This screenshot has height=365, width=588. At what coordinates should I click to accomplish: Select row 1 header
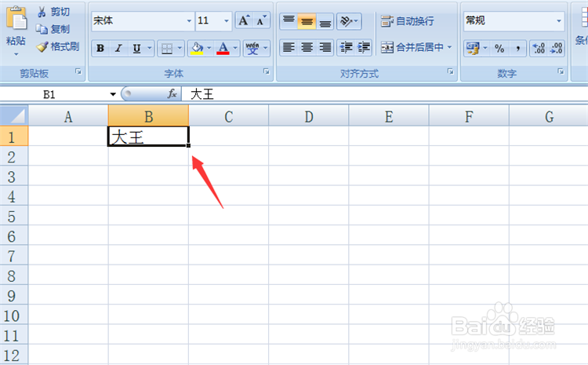coord(14,136)
